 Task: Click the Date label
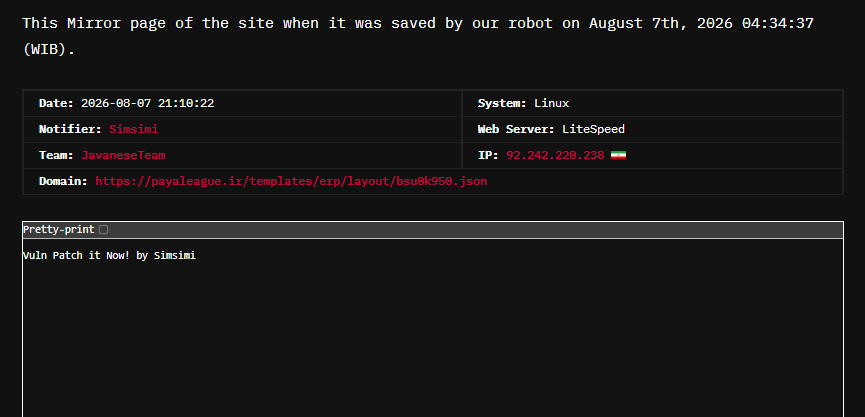pyautogui.click(x=56, y=103)
